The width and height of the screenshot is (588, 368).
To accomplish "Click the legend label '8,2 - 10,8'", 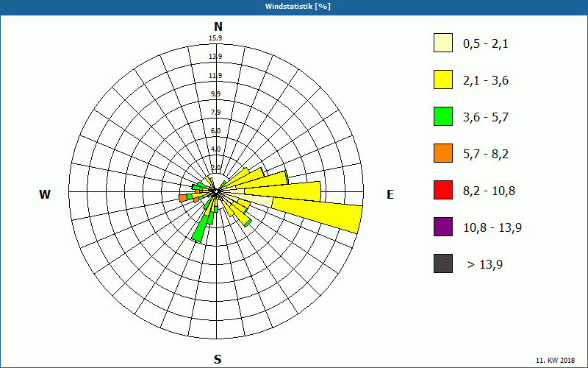I will [489, 191].
